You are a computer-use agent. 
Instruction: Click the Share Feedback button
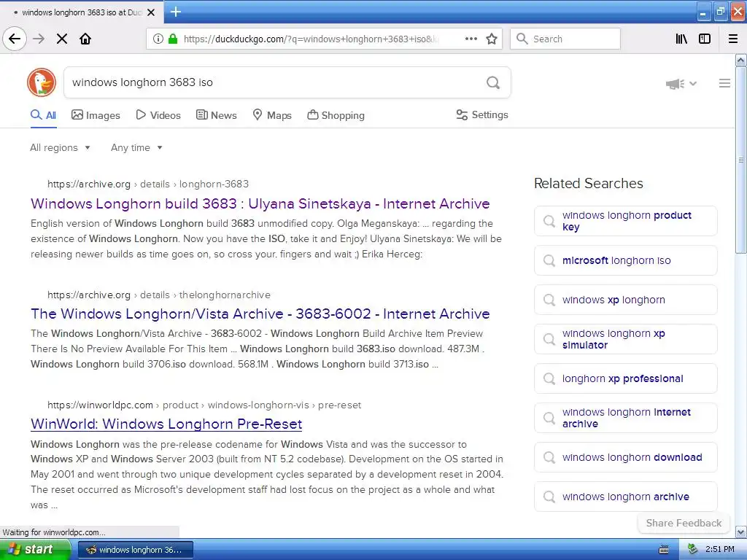(684, 523)
